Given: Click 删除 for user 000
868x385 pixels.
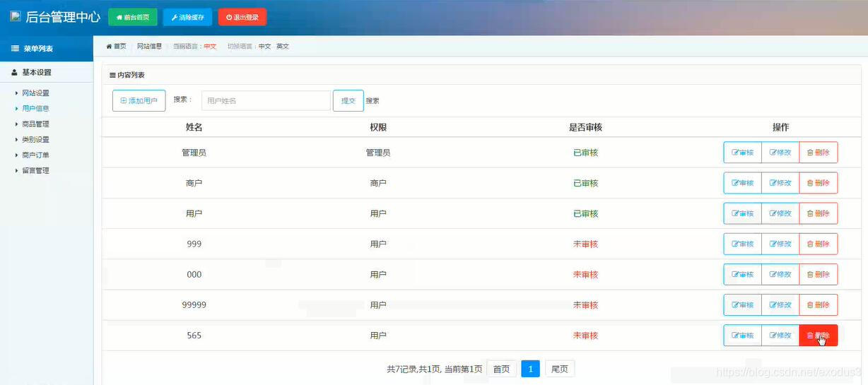Looking at the screenshot, I should coord(819,274).
